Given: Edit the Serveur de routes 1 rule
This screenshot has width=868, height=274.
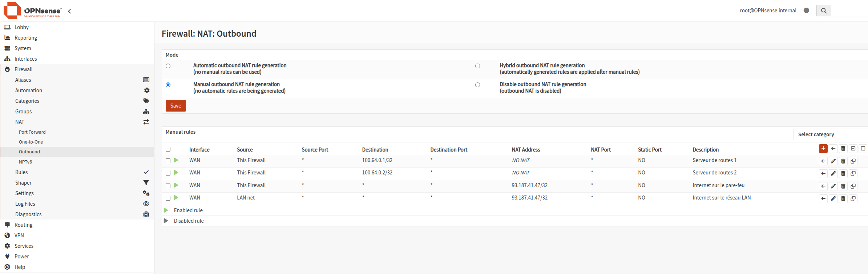Looking at the screenshot, I should point(833,161).
